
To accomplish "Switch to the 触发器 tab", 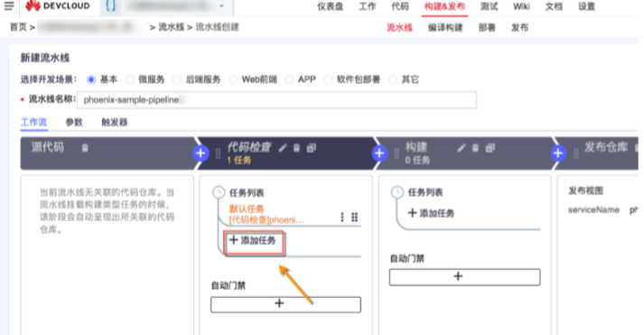I will click(114, 122).
